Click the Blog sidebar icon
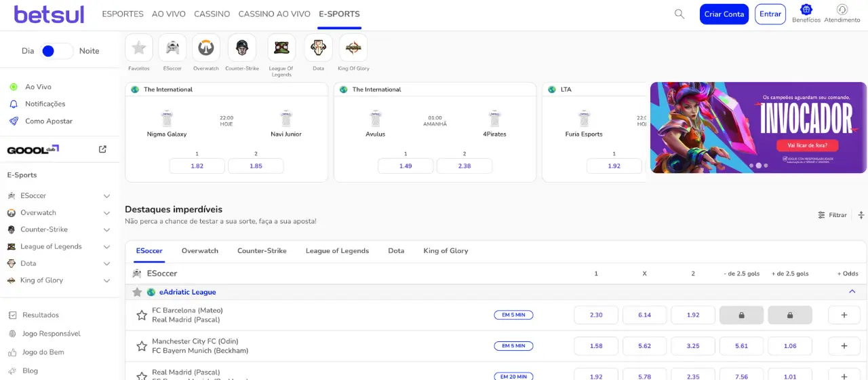Viewport: 868px width, 380px height. [x=12, y=371]
